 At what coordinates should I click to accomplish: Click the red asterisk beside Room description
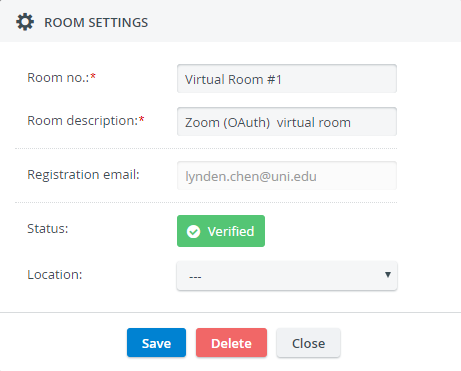142,119
